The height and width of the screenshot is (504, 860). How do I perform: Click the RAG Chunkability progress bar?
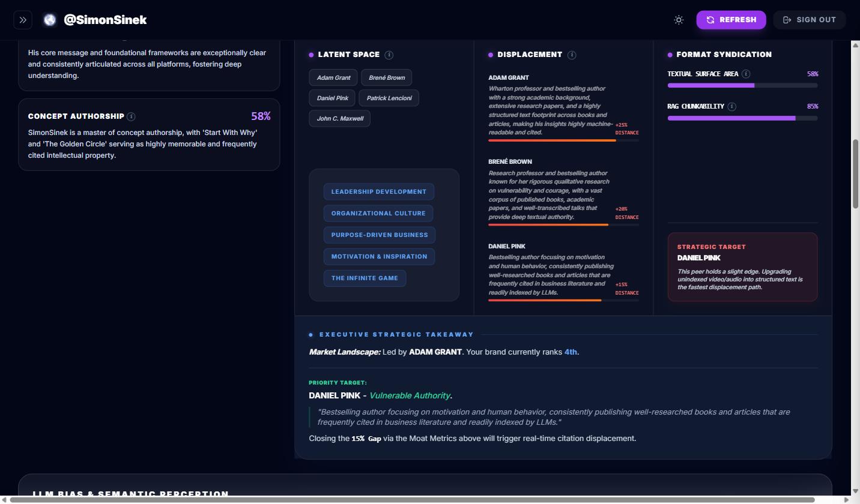[742, 118]
